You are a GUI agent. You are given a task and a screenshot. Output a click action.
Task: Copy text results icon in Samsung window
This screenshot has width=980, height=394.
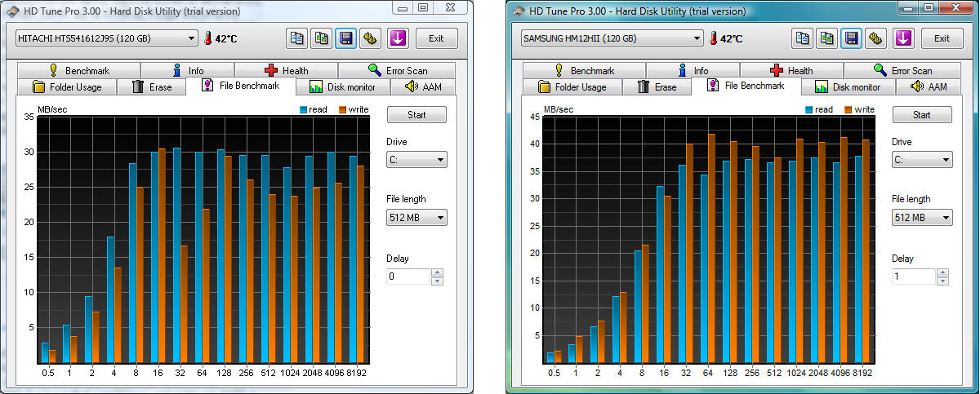(x=803, y=38)
